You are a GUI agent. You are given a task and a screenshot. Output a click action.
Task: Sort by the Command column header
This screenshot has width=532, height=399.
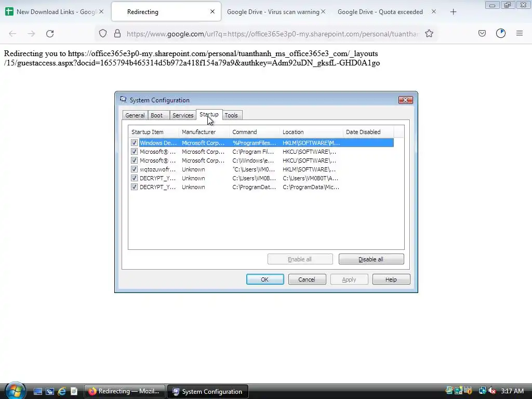point(254,132)
